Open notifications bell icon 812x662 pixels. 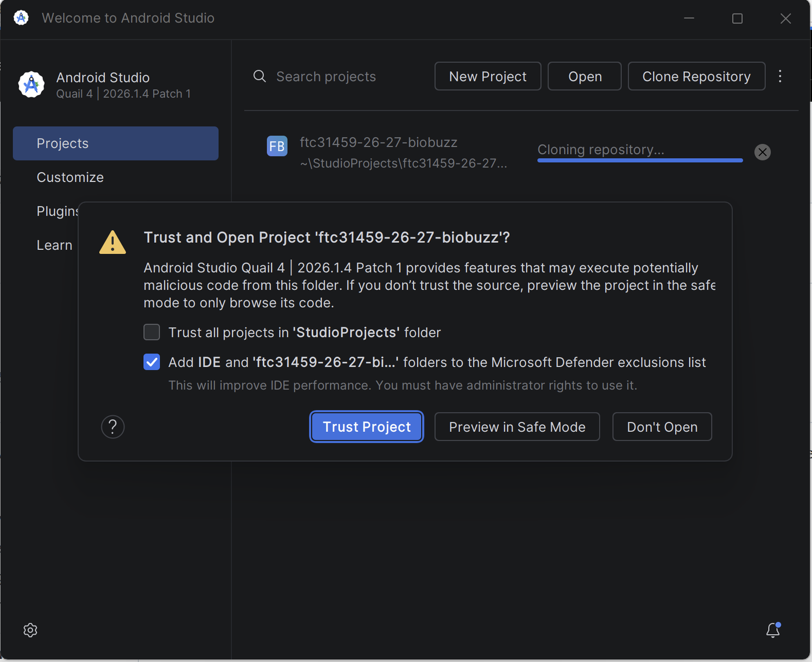point(773,630)
